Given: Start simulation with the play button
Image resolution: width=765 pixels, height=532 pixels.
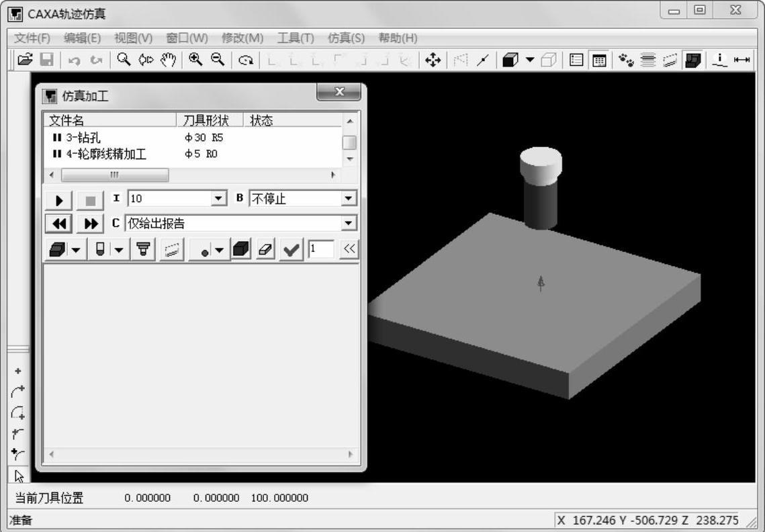Looking at the screenshot, I should 59,200.
